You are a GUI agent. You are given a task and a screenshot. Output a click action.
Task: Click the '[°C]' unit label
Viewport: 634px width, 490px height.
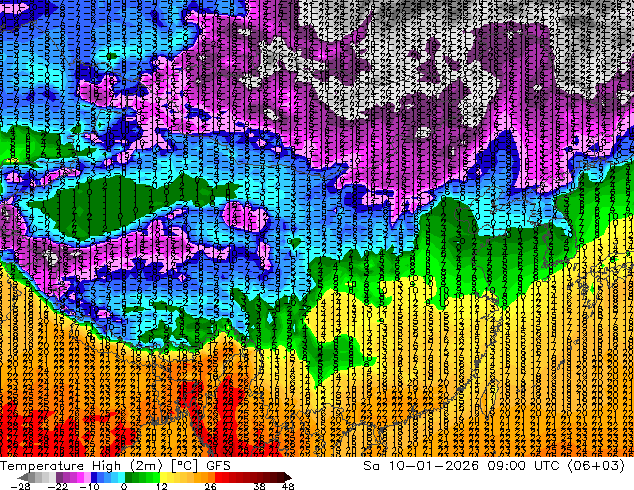(x=184, y=466)
